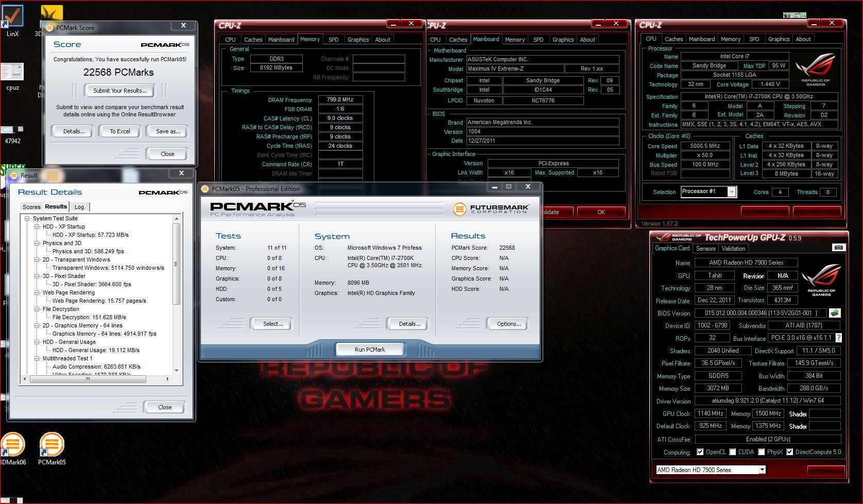863x504 pixels.
Task: Click the PCMark Score window title icon
Action: (50, 27)
